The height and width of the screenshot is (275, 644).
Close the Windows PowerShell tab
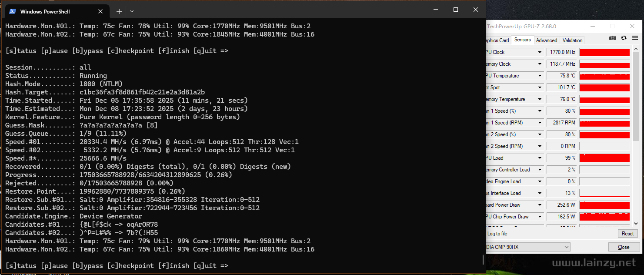point(100,11)
